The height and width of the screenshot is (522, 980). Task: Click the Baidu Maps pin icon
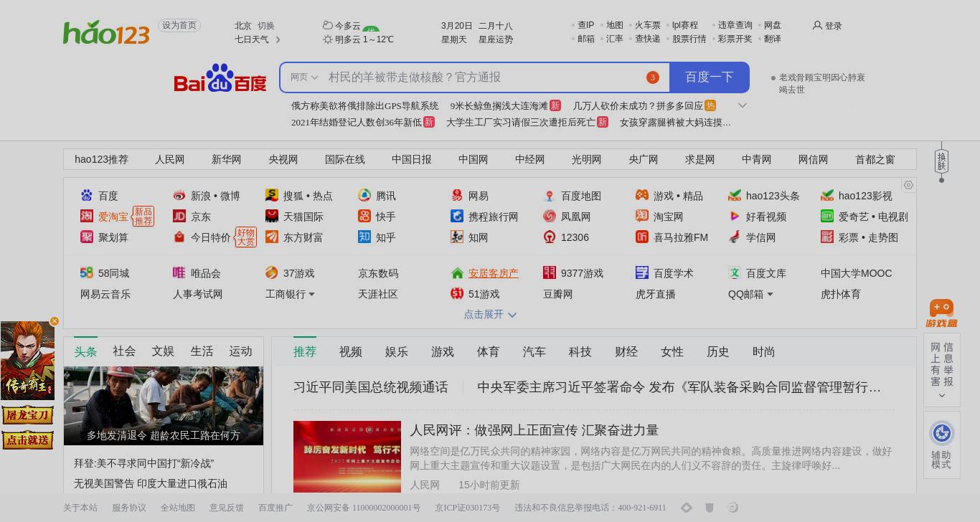[x=550, y=195]
